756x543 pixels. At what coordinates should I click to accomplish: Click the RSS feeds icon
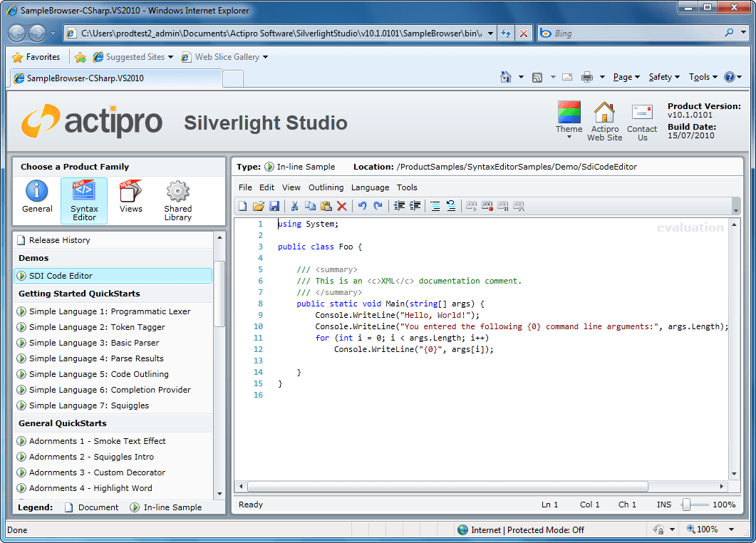click(537, 77)
